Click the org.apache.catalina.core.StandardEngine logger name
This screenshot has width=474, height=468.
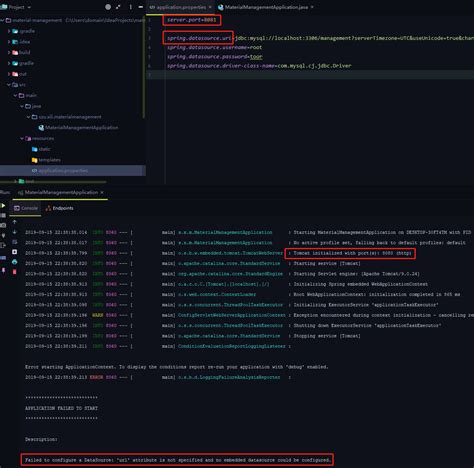coord(230,274)
